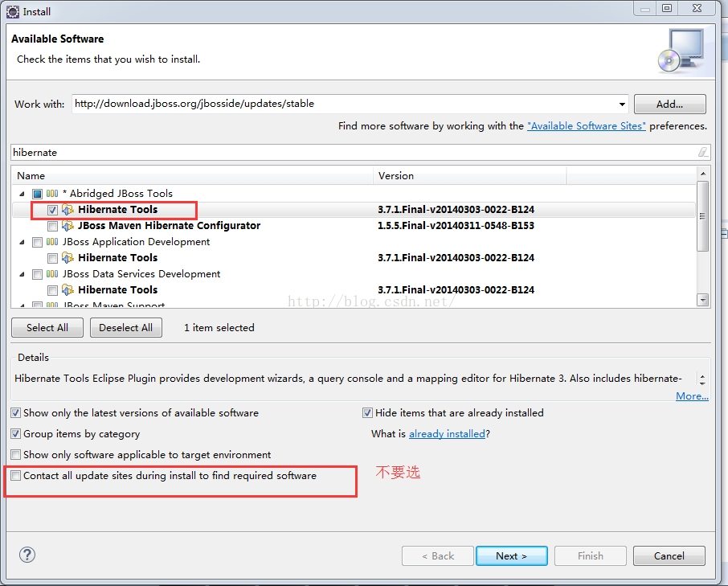Toggle Contact all update sites during install
Image resolution: width=728 pixels, height=586 pixels.
(16, 476)
